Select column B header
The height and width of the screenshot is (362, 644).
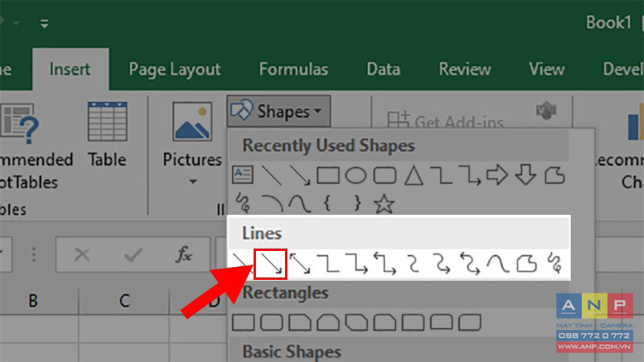[x=33, y=301]
